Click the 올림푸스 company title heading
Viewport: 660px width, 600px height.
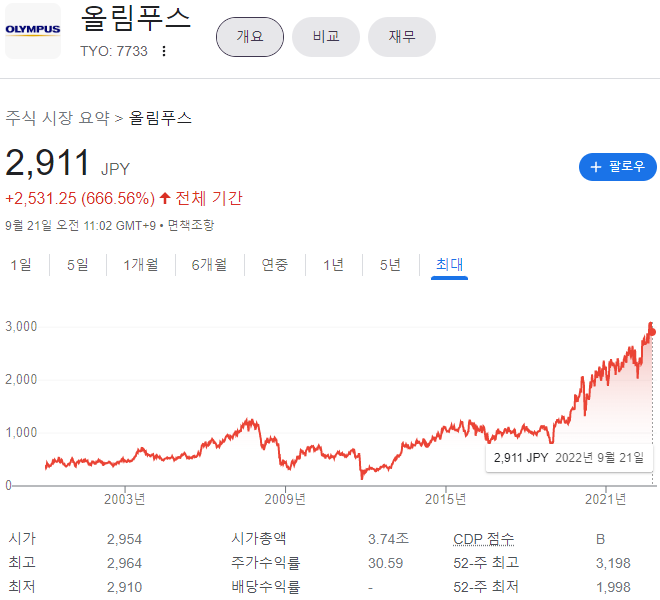point(136,19)
